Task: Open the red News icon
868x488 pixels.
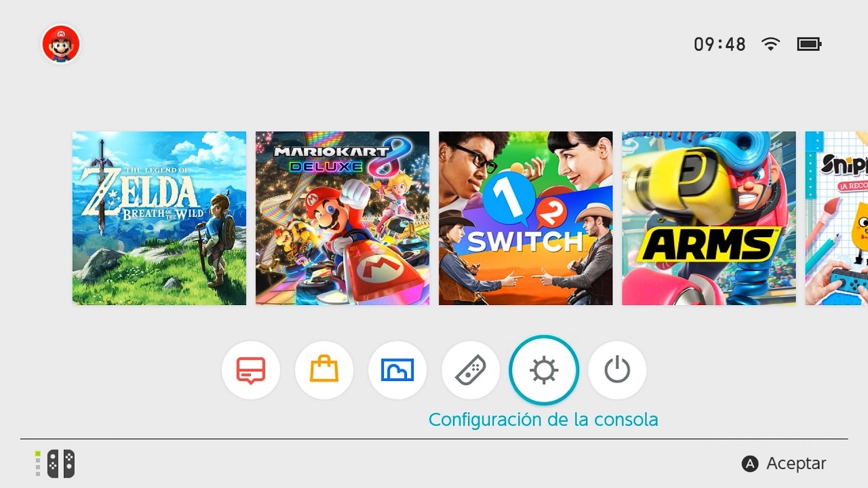Action: (x=251, y=370)
